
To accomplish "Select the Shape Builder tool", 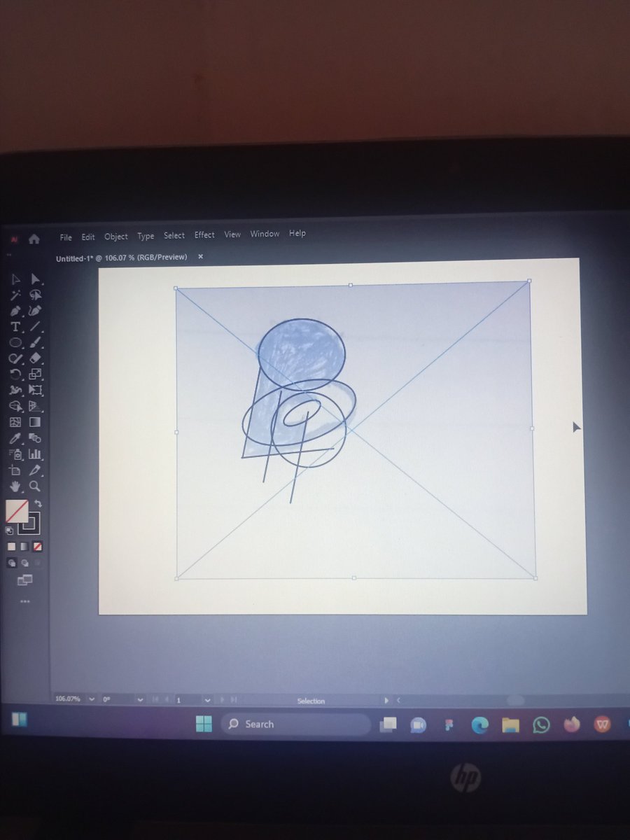I will [15, 406].
